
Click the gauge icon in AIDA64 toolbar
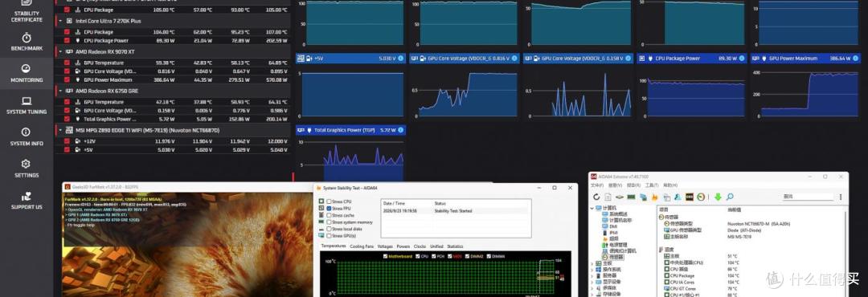(x=701, y=197)
